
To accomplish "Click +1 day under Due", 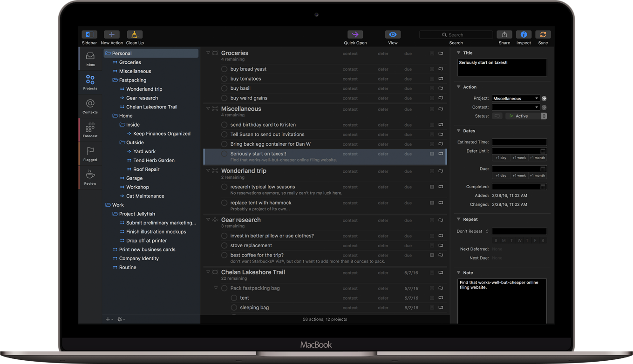I will coord(501,175).
